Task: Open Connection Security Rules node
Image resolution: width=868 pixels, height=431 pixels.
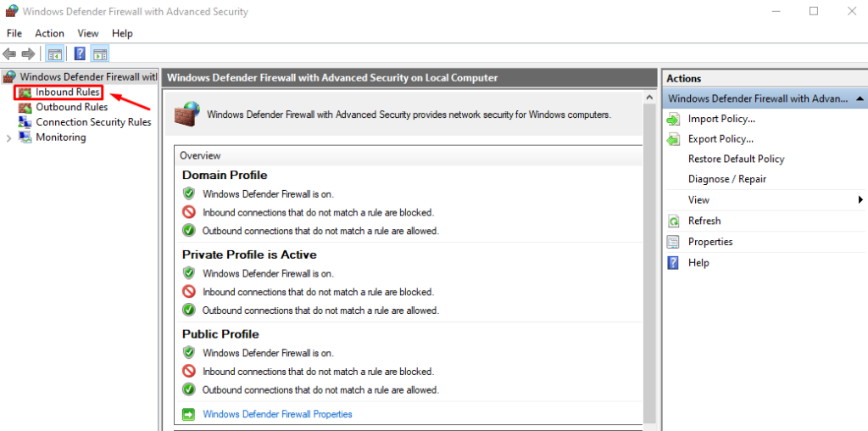Action: click(93, 122)
